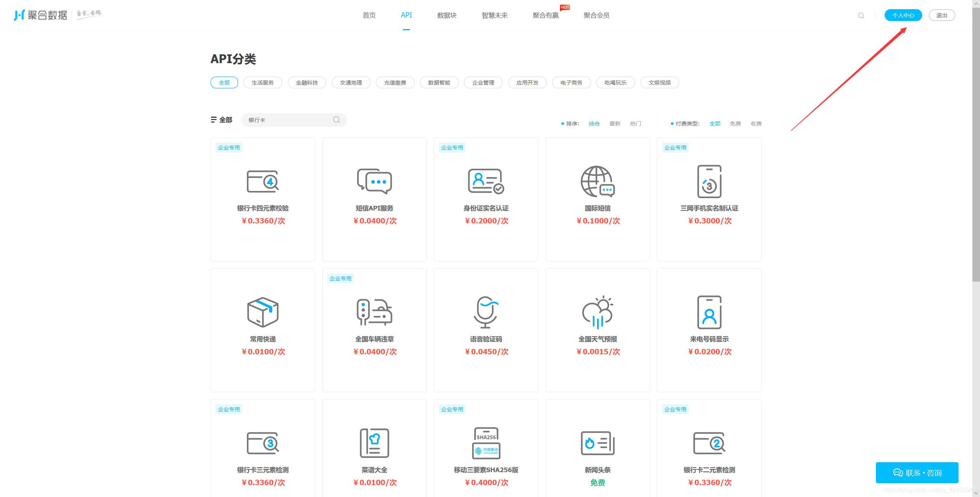This screenshot has width=980, height=497.
Task: Expand the 全部 list menu beside search box
Action: (x=222, y=120)
